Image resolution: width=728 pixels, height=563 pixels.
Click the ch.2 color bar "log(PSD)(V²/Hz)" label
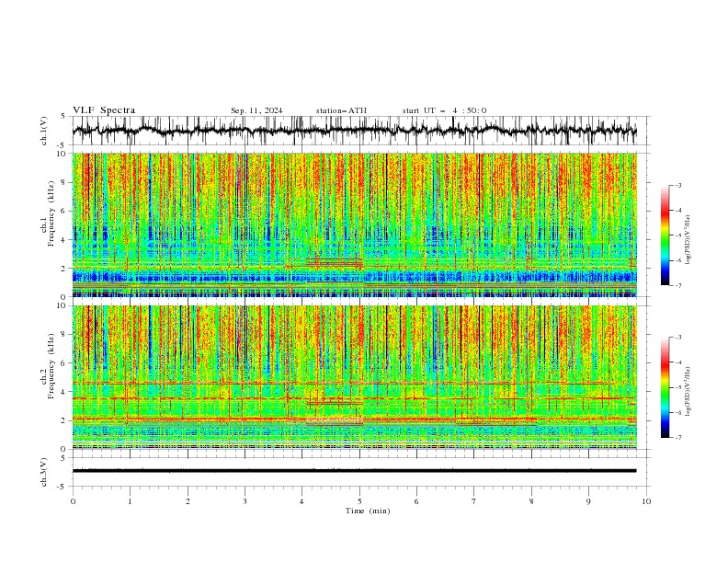pos(688,392)
